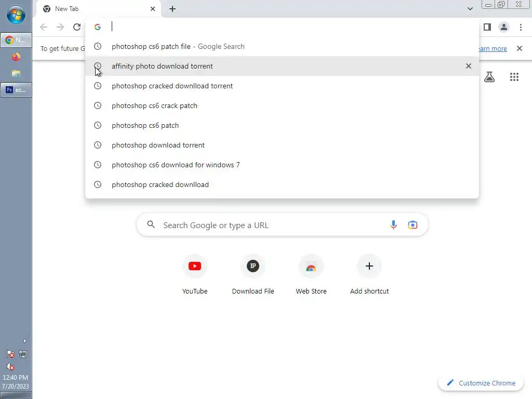Viewport: 532px width, 399px height.
Task: Select the New Tab tab
Action: pos(98,9)
